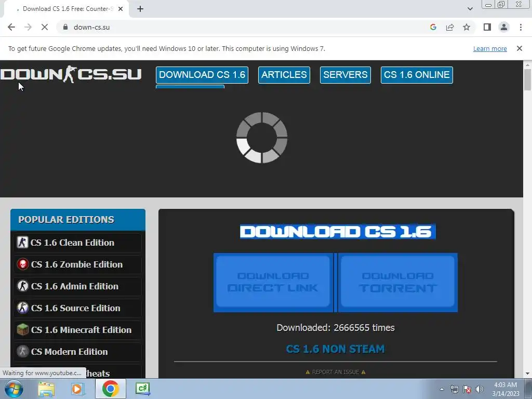Open the volume speaker tray icon

coord(480,389)
